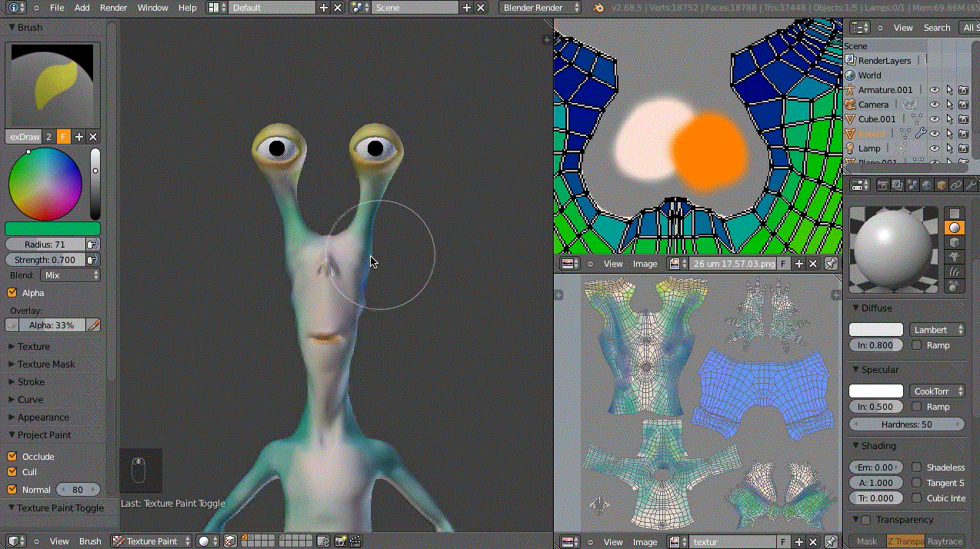The image size is (980, 549).
Task: Enable the Transparency checkbox
Action: pyautogui.click(x=865, y=520)
